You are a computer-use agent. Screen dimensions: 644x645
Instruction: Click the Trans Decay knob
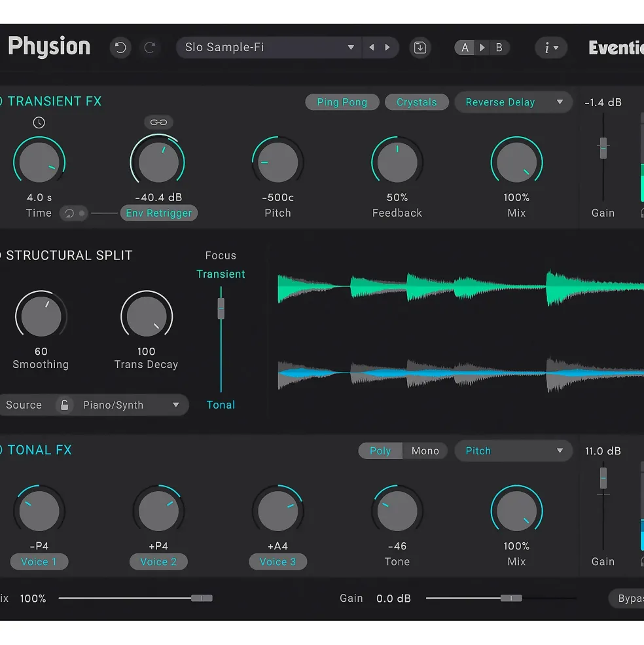pos(147,316)
